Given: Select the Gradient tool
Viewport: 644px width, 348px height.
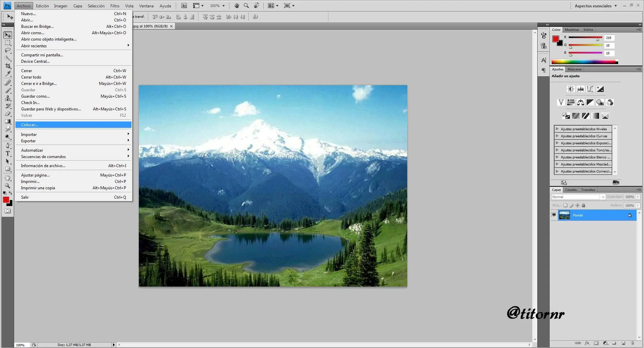Looking at the screenshot, I should pos(8,121).
